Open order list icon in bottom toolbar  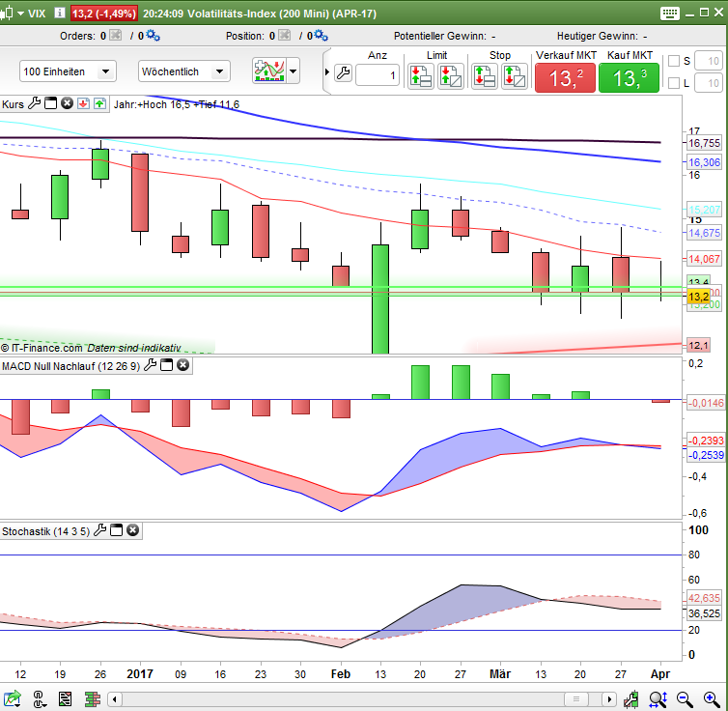coord(65,698)
